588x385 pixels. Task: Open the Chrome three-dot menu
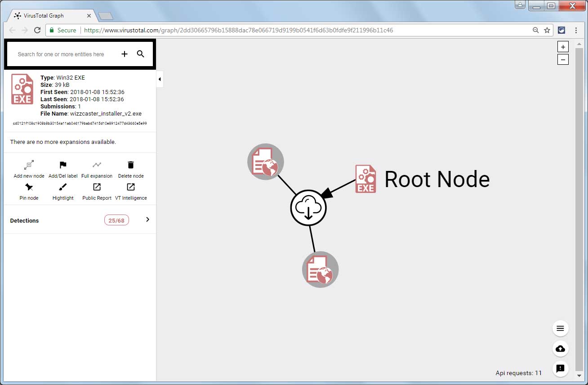coord(576,30)
